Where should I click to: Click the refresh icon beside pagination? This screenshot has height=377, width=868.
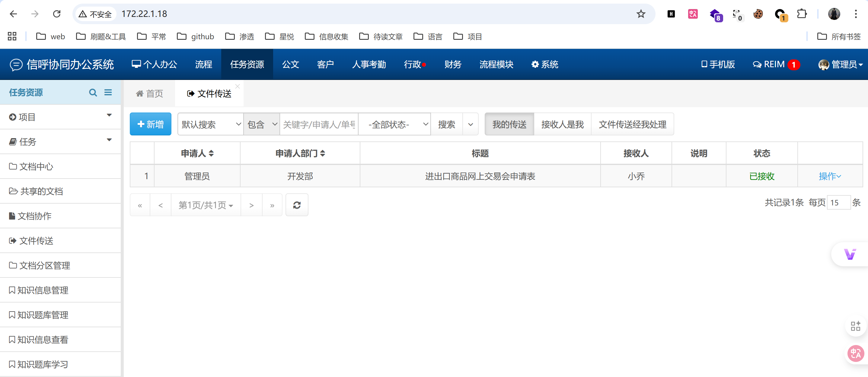coord(296,205)
